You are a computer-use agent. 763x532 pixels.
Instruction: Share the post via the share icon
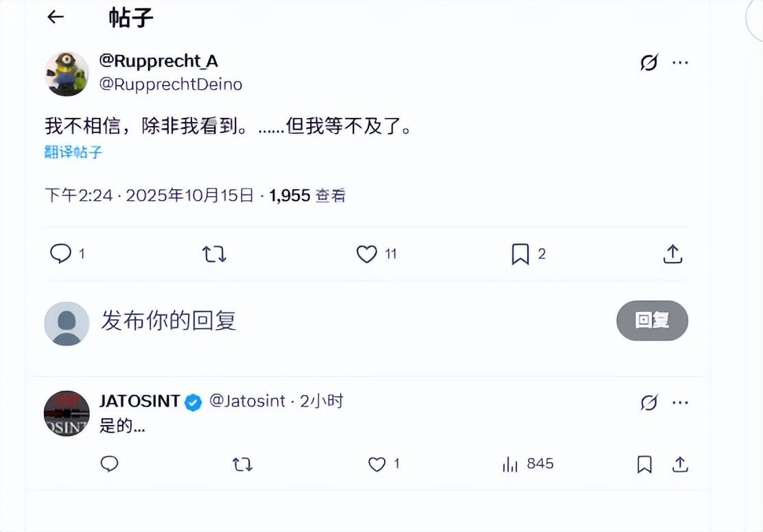pos(672,254)
